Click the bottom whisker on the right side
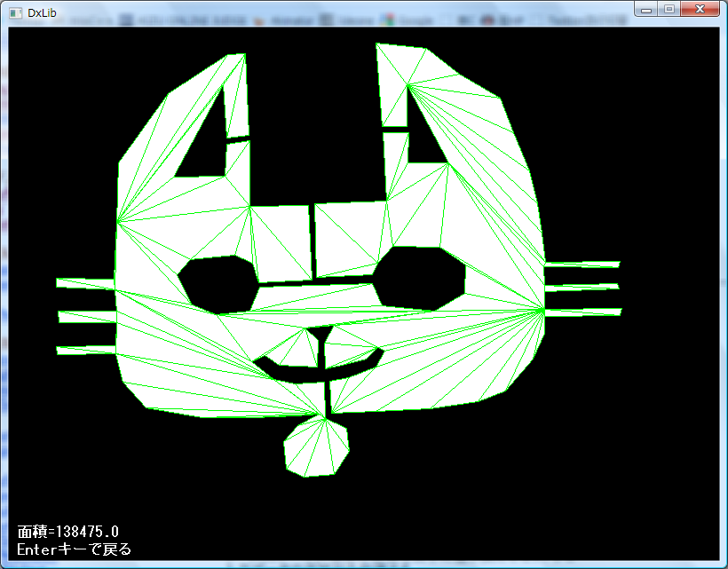 click(583, 312)
